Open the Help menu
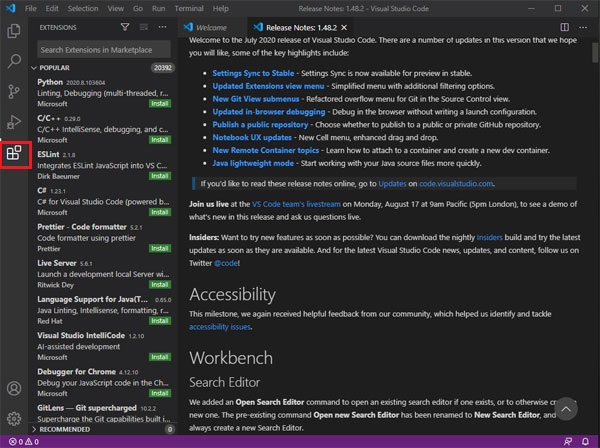Image resolution: width=600 pixels, height=448 pixels. 220,8
